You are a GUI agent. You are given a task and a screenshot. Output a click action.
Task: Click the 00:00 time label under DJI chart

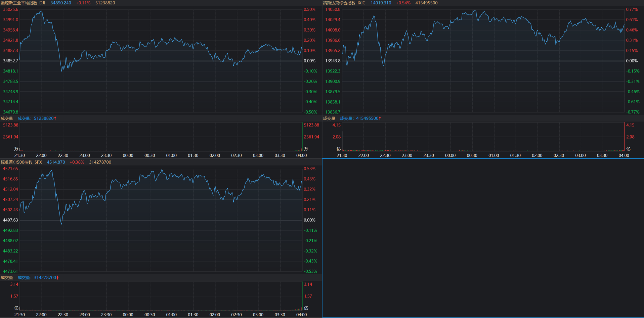pos(128,155)
